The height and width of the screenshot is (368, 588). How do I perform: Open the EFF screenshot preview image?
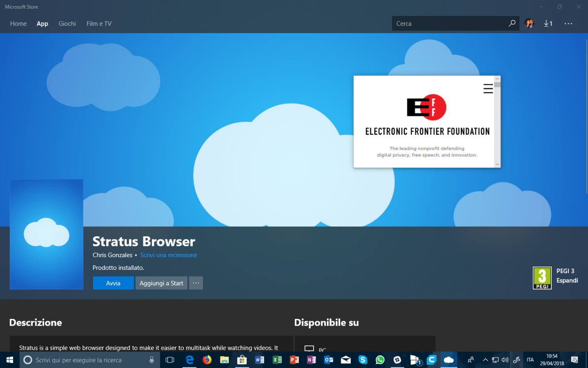427,122
